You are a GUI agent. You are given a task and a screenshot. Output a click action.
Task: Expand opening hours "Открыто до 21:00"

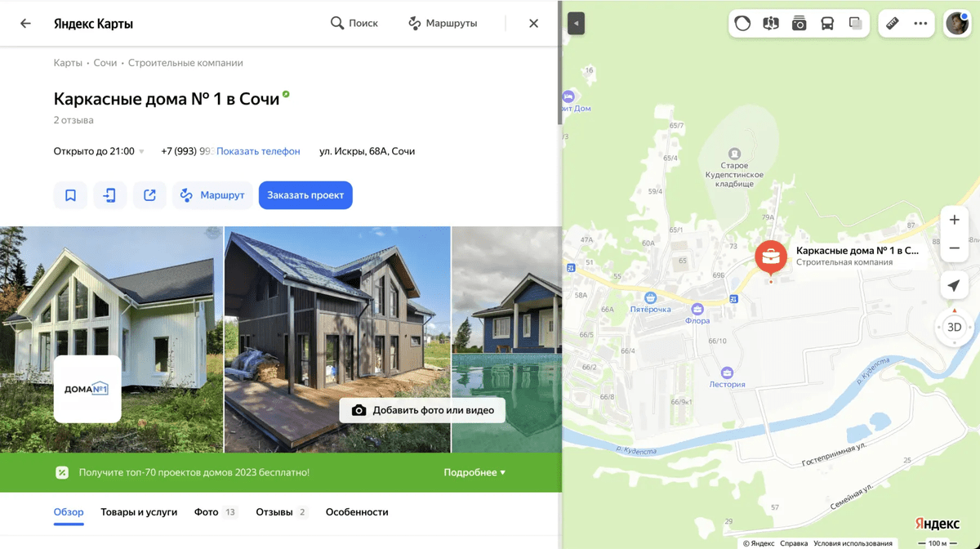99,151
